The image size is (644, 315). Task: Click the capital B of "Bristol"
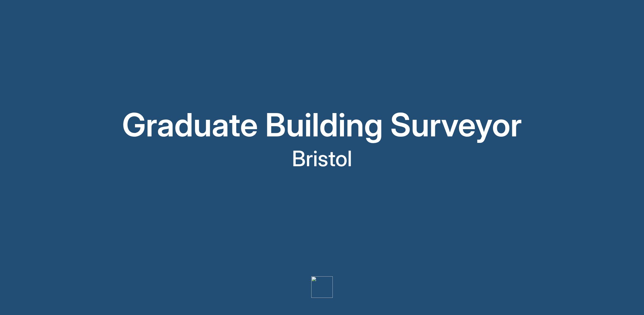[299, 159]
